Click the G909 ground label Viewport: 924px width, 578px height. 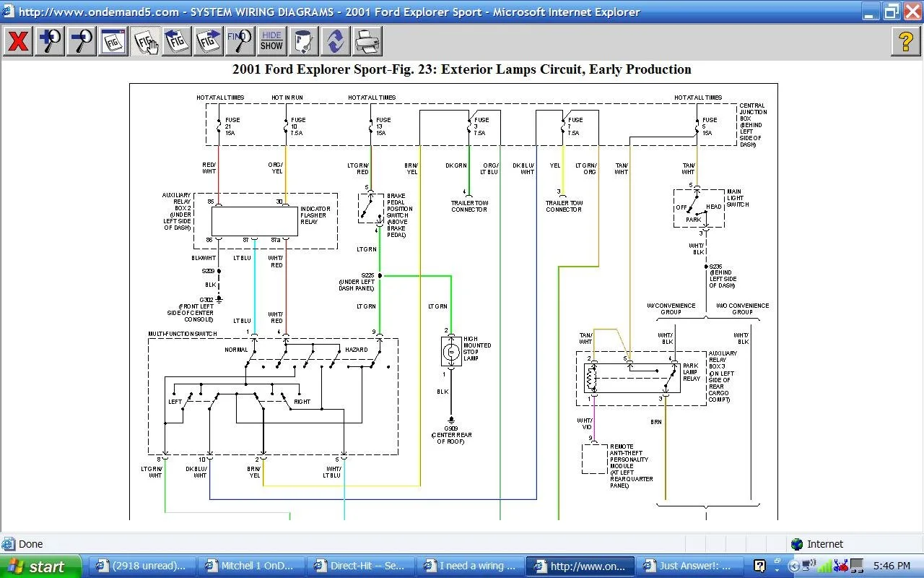pos(451,428)
